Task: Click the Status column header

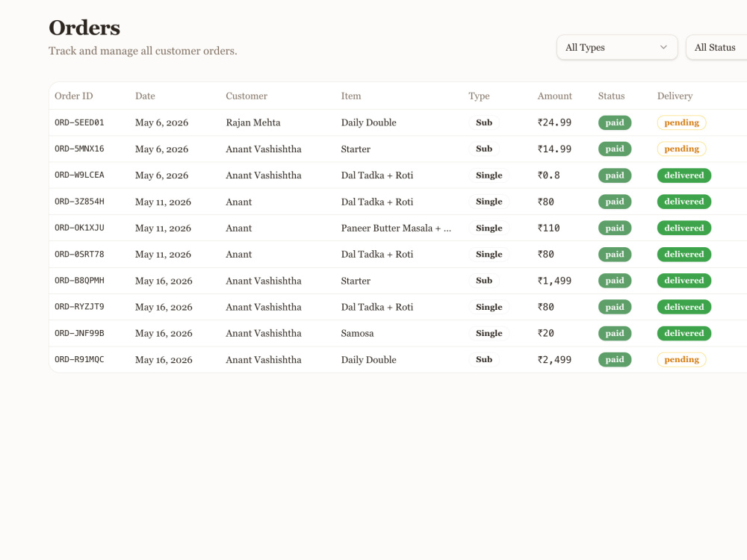Action: (611, 96)
